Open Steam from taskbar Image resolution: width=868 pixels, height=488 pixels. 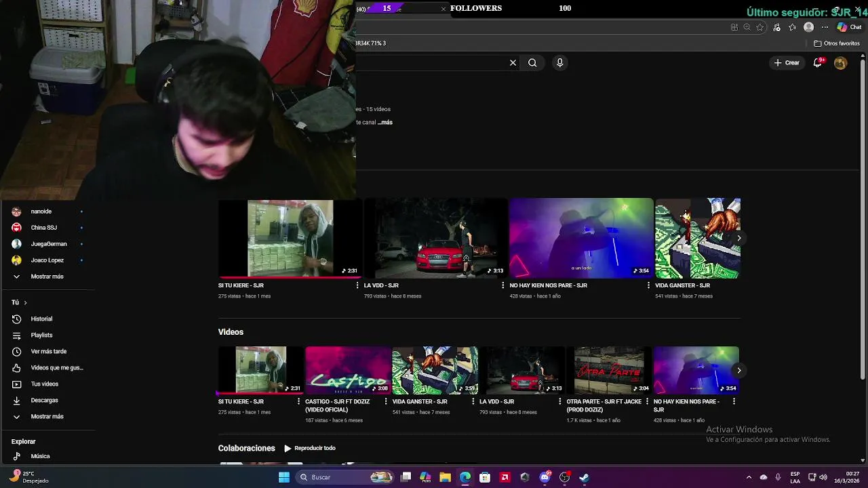584,477
